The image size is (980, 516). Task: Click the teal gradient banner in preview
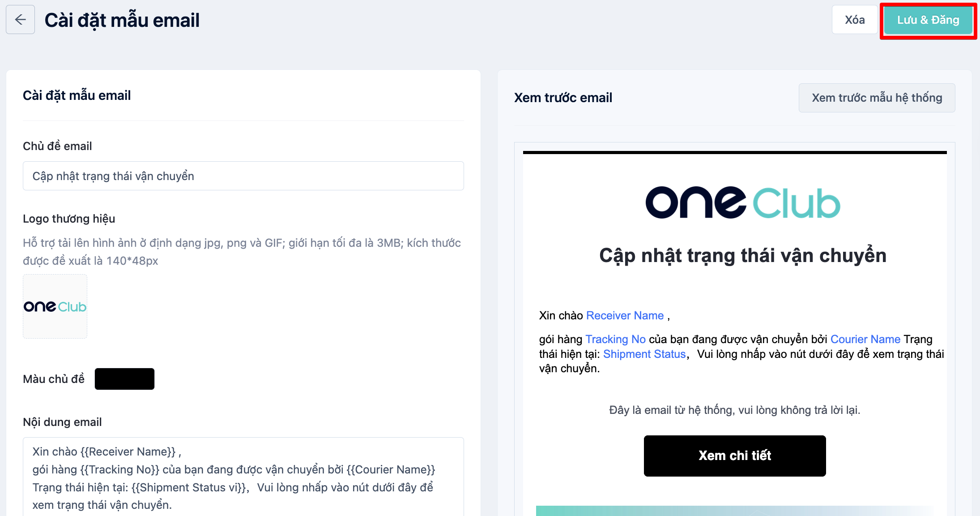(x=735, y=511)
